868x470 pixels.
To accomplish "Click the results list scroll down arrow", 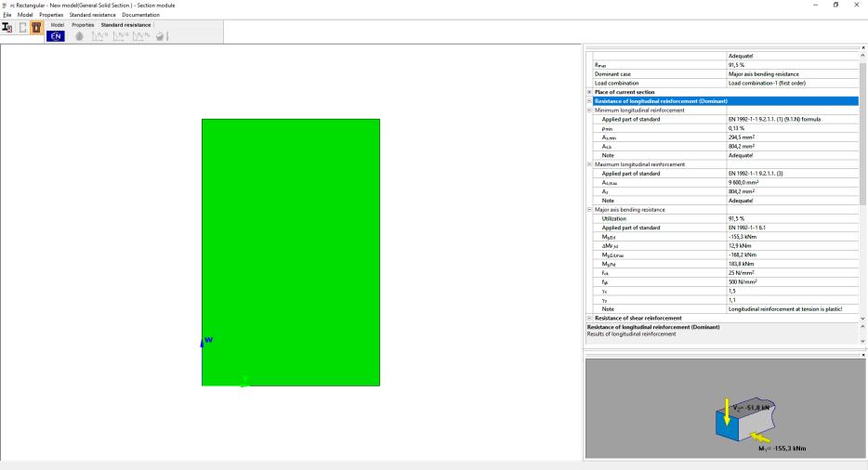I will pyautogui.click(x=862, y=319).
